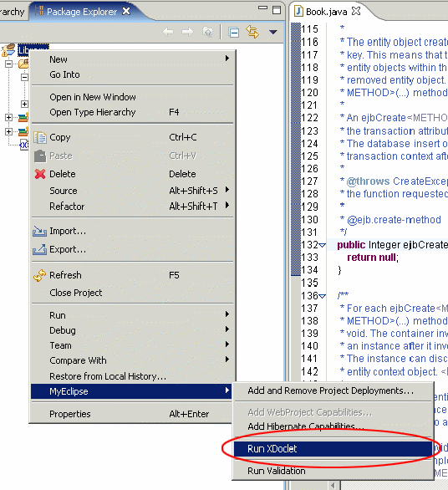448x490 pixels.
Task: Open the Package Explorer view menu arrow
Action: [x=273, y=32]
